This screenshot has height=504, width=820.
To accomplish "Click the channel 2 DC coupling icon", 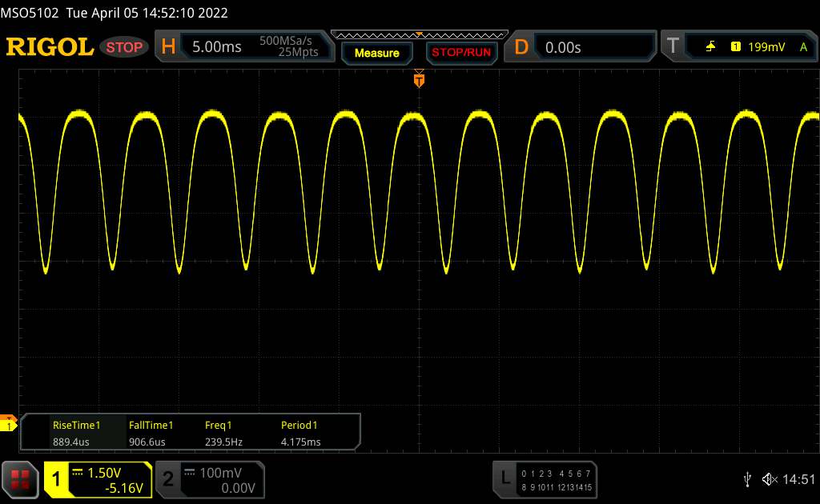I will [189, 472].
